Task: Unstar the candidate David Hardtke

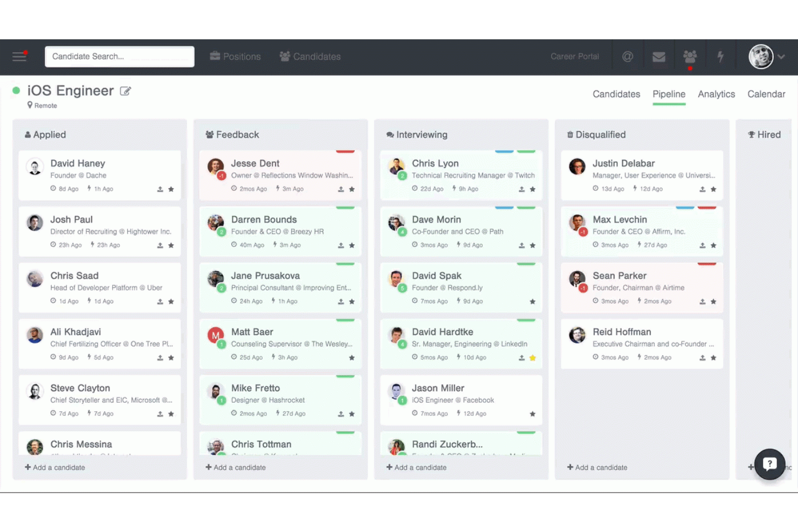Action: pyautogui.click(x=533, y=358)
